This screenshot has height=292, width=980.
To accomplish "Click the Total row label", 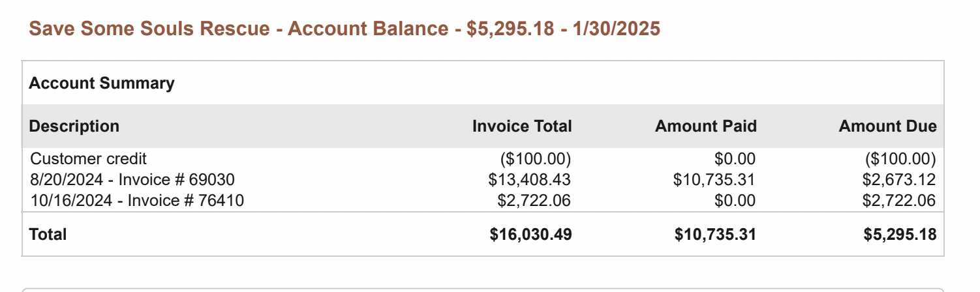I will click(x=48, y=235).
